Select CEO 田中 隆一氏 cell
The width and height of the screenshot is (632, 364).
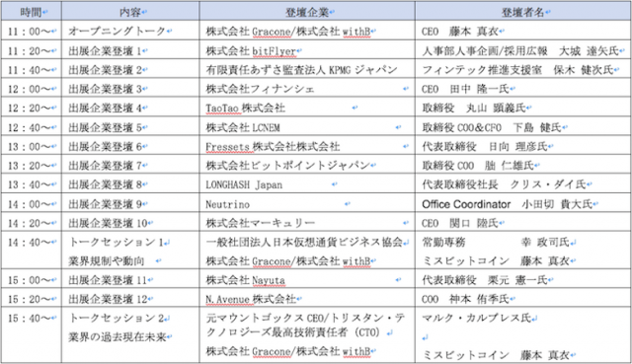[x=523, y=89]
